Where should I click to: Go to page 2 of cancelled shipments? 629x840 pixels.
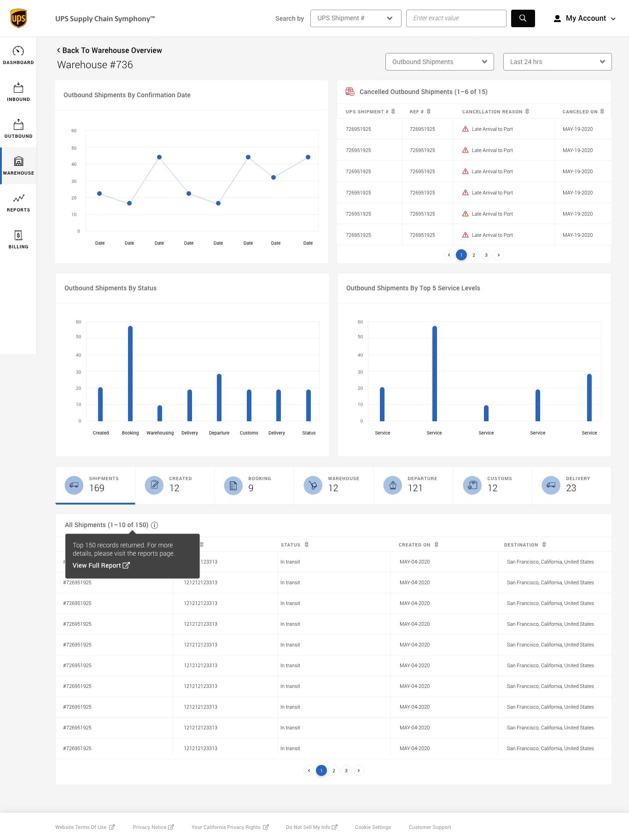474,255
